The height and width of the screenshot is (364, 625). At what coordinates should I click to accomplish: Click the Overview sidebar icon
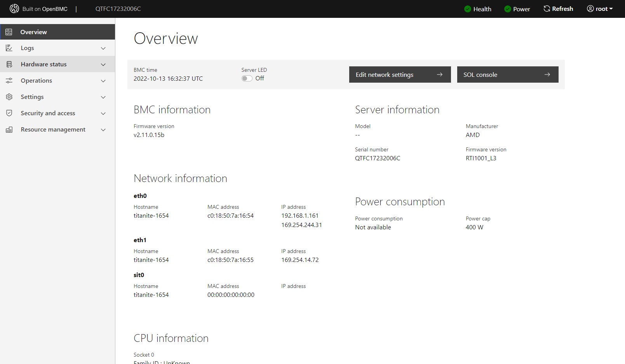tap(9, 32)
